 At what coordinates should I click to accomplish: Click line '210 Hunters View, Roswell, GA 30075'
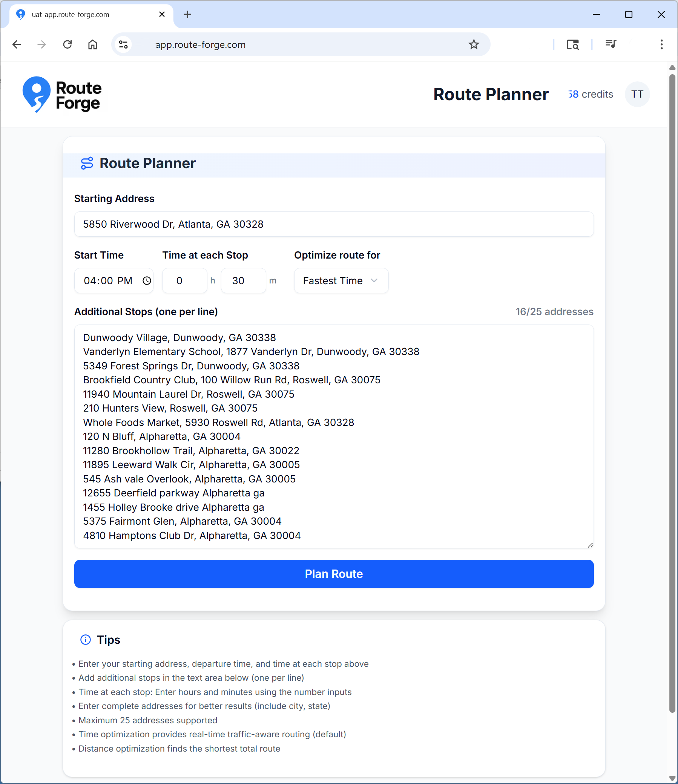[x=170, y=408]
